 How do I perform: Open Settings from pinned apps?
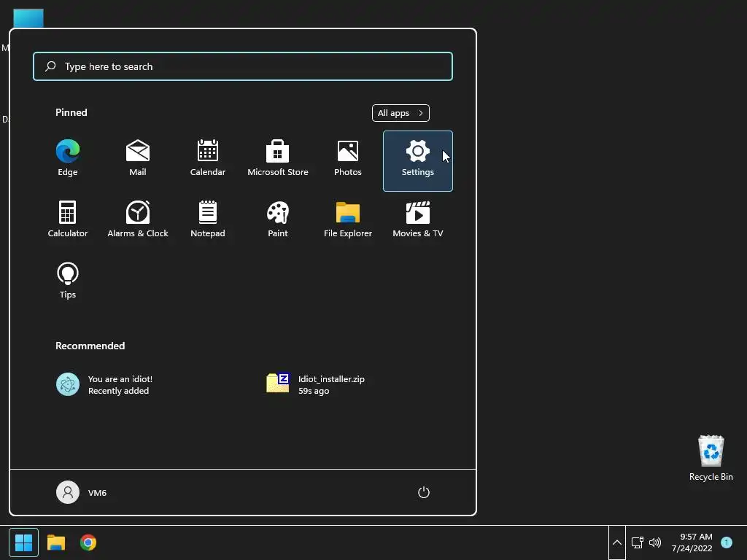pyautogui.click(x=418, y=161)
